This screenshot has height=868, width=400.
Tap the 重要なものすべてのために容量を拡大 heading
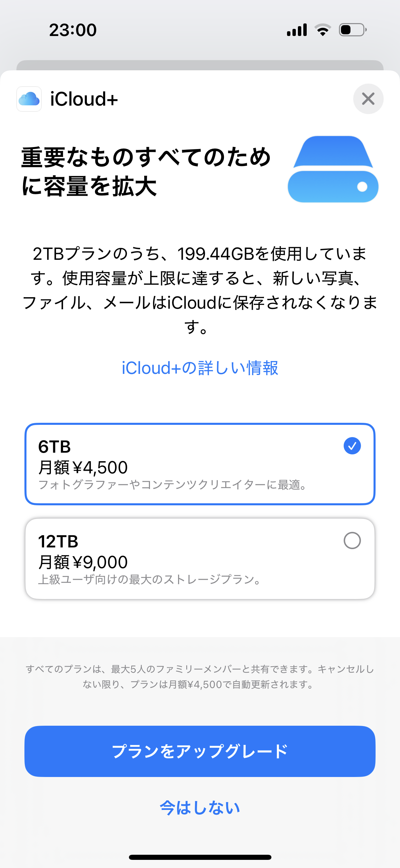coord(146,171)
